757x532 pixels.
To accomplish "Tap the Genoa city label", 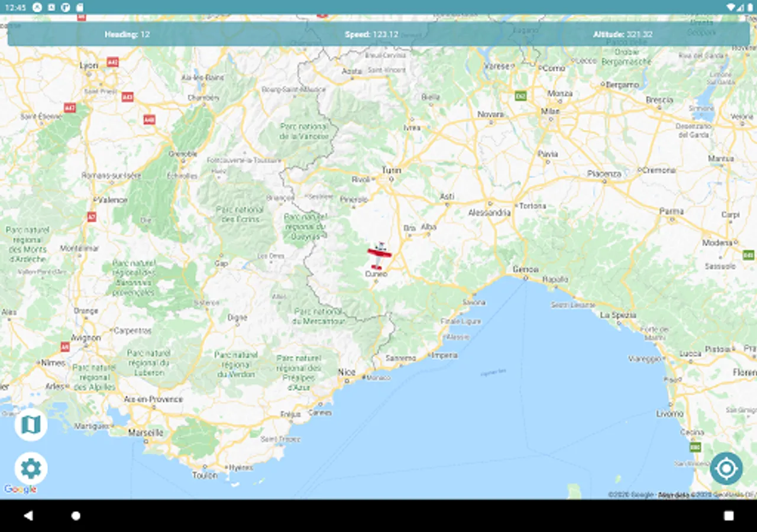I will (525, 270).
